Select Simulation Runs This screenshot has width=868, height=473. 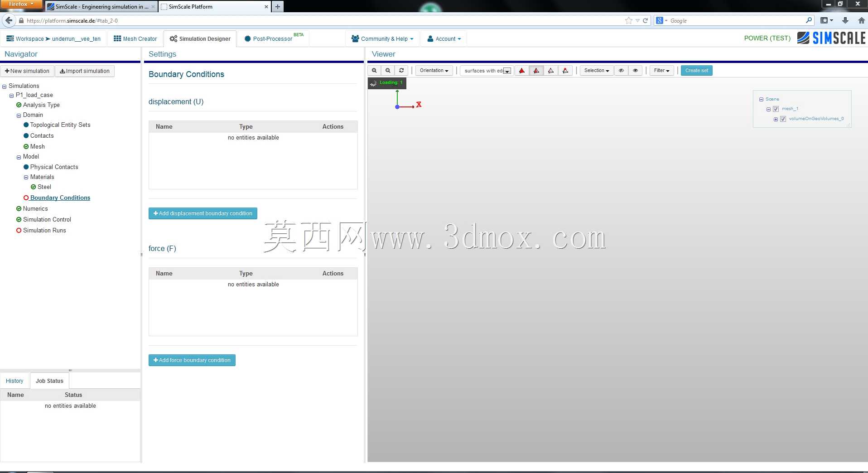pyautogui.click(x=44, y=231)
